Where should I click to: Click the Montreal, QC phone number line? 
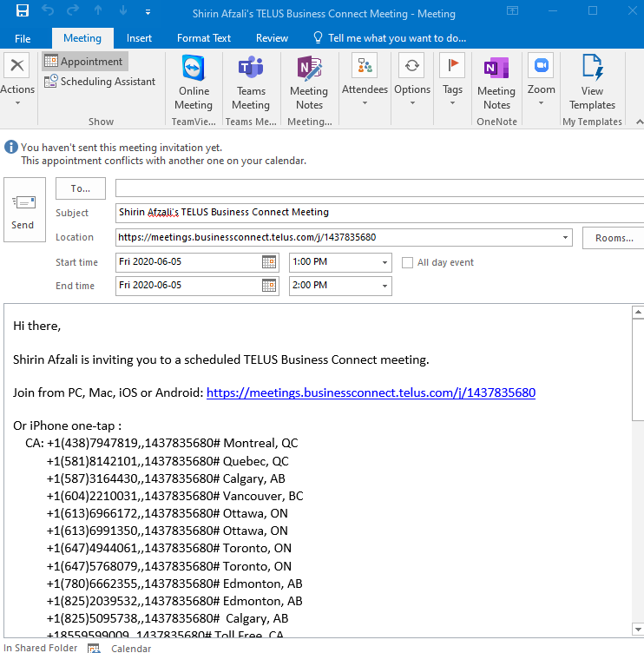161,443
